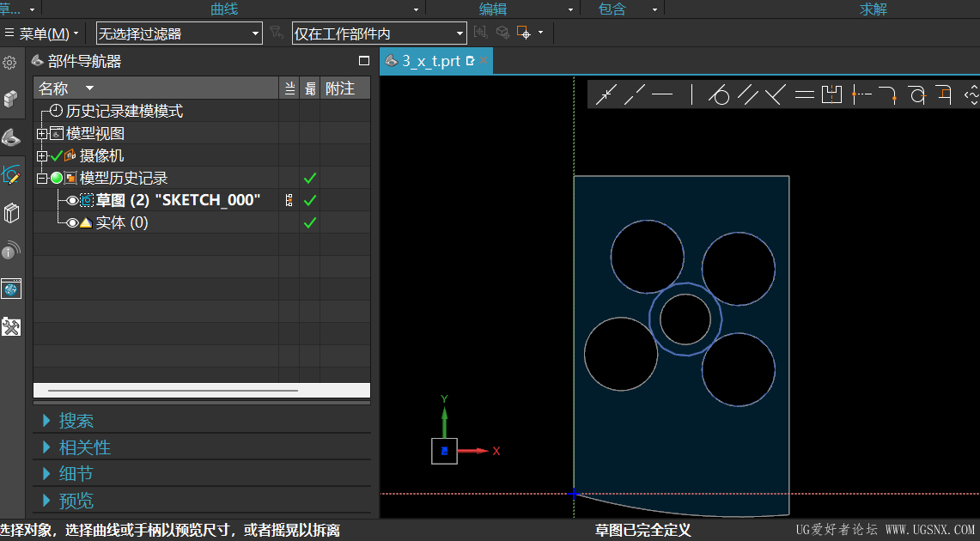The height and width of the screenshot is (541, 980).
Task: Maximize the 部件导航器 panel
Action: [364, 61]
